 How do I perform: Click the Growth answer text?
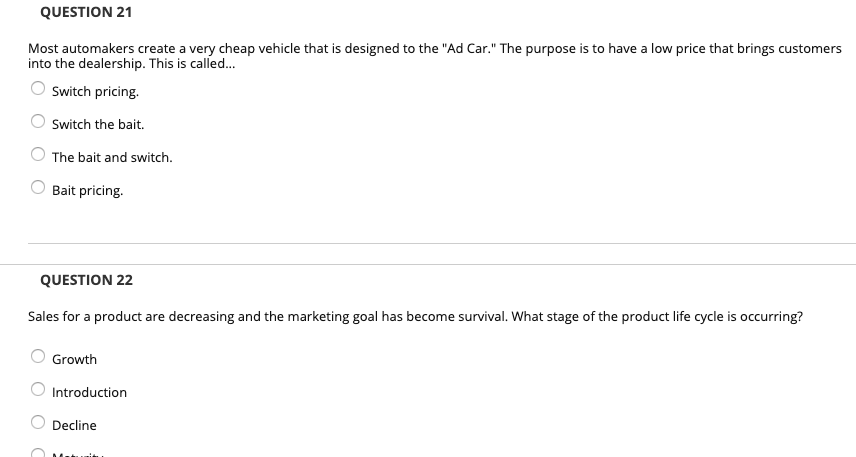tap(74, 359)
